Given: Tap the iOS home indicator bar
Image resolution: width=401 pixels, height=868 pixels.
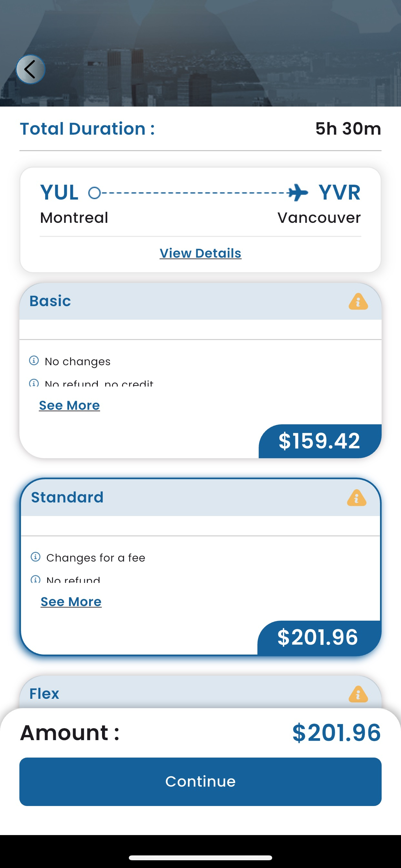Looking at the screenshot, I should pos(200,858).
